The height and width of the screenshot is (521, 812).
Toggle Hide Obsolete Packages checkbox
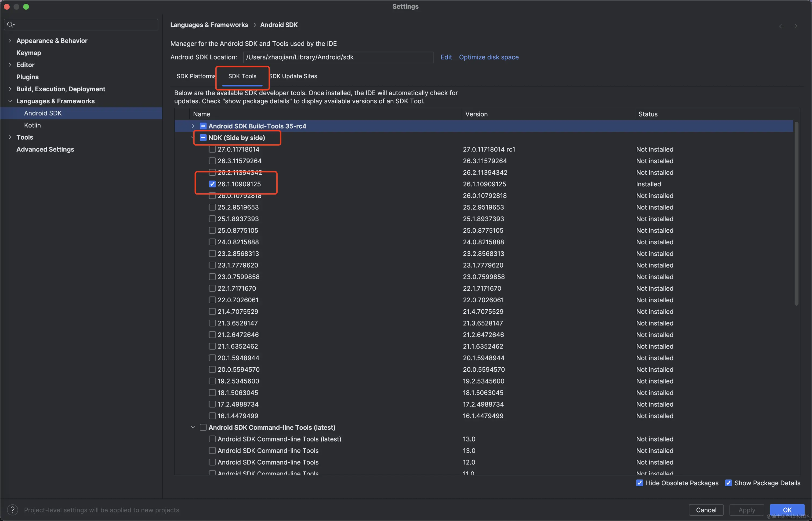coord(640,483)
